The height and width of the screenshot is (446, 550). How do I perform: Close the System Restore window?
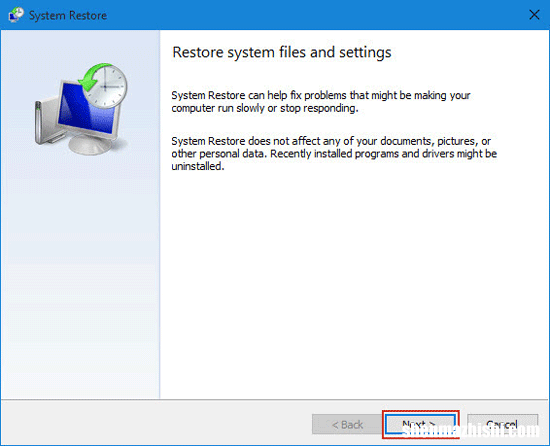click(x=534, y=15)
